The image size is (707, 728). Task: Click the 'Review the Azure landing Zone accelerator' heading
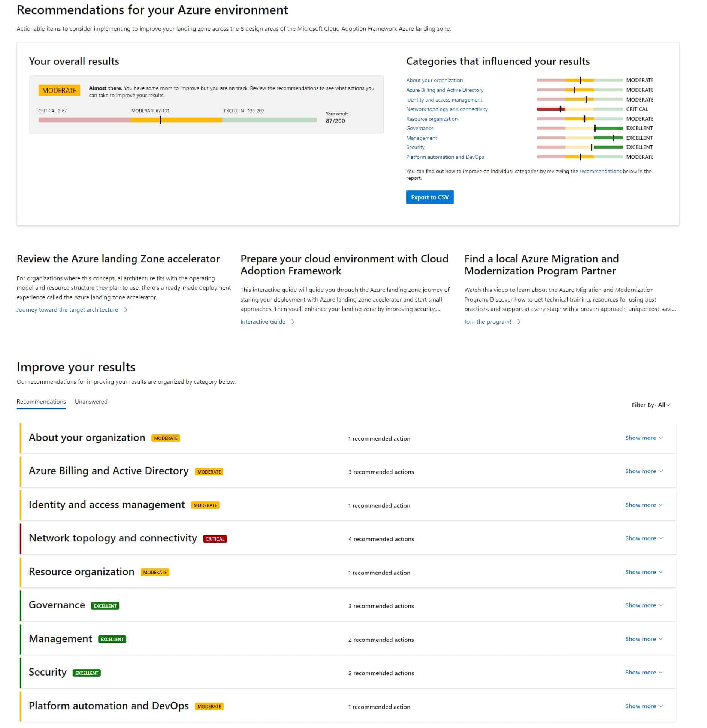[118, 259]
